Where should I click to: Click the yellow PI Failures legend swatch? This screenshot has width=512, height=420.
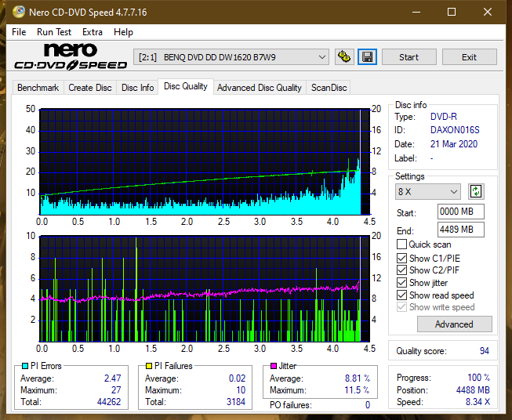pyautogui.click(x=149, y=366)
